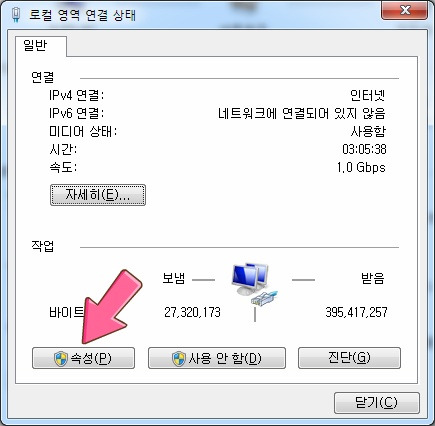
Task: Click the IPv4 연결 value 인터넷
Action: 368,96
